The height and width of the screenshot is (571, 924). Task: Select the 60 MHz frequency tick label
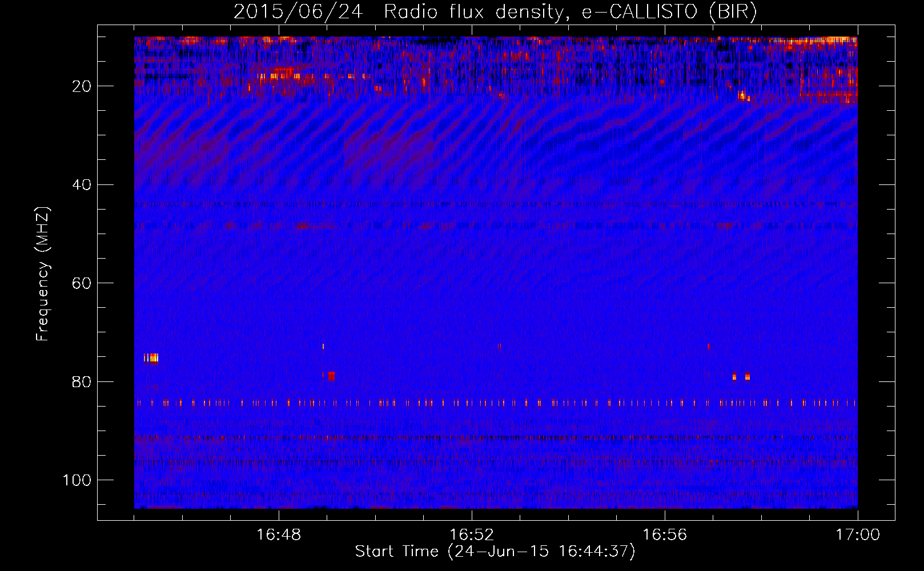coord(82,283)
